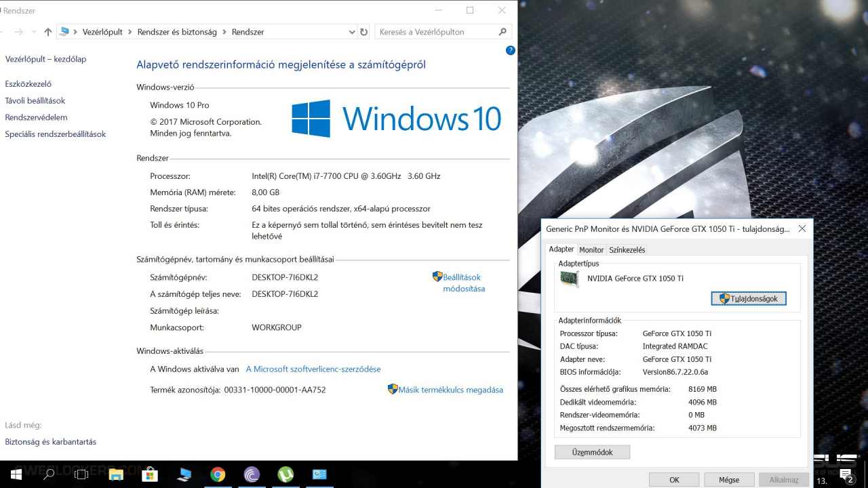The width and height of the screenshot is (868, 488).
Task: Select the Vezérlőpult breadcrumb item
Action: [102, 32]
